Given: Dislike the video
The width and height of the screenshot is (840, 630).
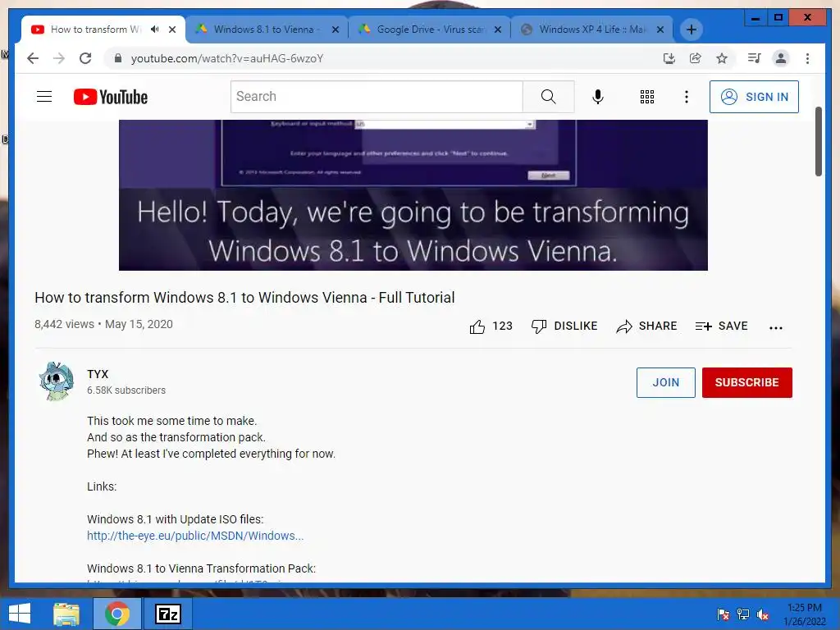Looking at the screenshot, I should (564, 326).
